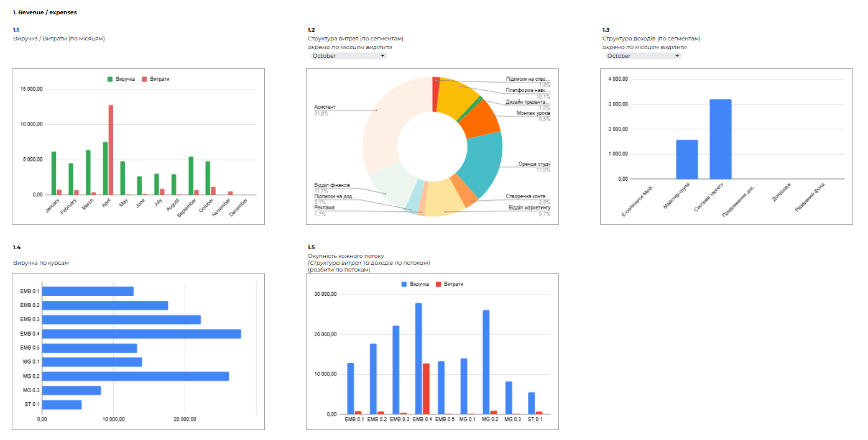
Task: Click blue Виручка legend swatch in chart 1.5
Action: (x=404, y=284)
